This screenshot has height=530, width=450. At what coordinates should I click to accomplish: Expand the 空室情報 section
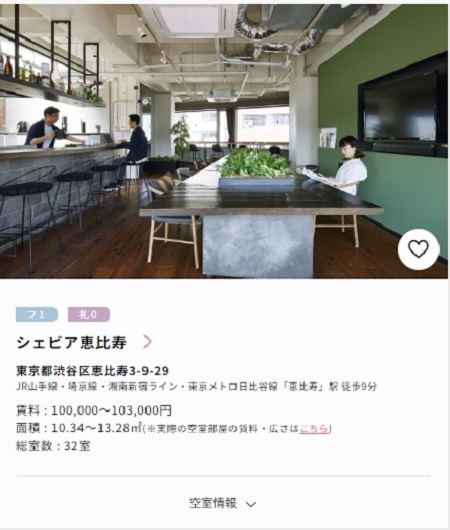[223, 503]
